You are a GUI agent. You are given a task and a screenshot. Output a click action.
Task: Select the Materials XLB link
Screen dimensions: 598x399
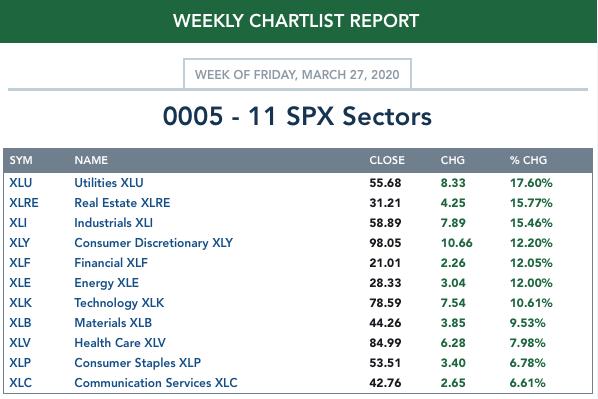coord(113,323)
